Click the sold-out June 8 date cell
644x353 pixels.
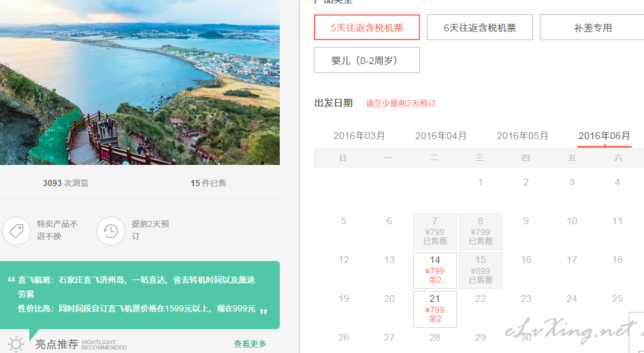point(481,232)
